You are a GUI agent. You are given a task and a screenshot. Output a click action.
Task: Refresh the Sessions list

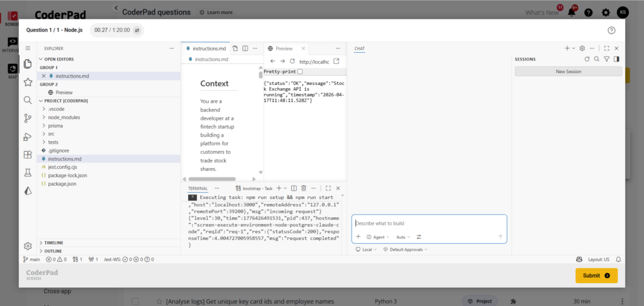click(x=587, y=59)
